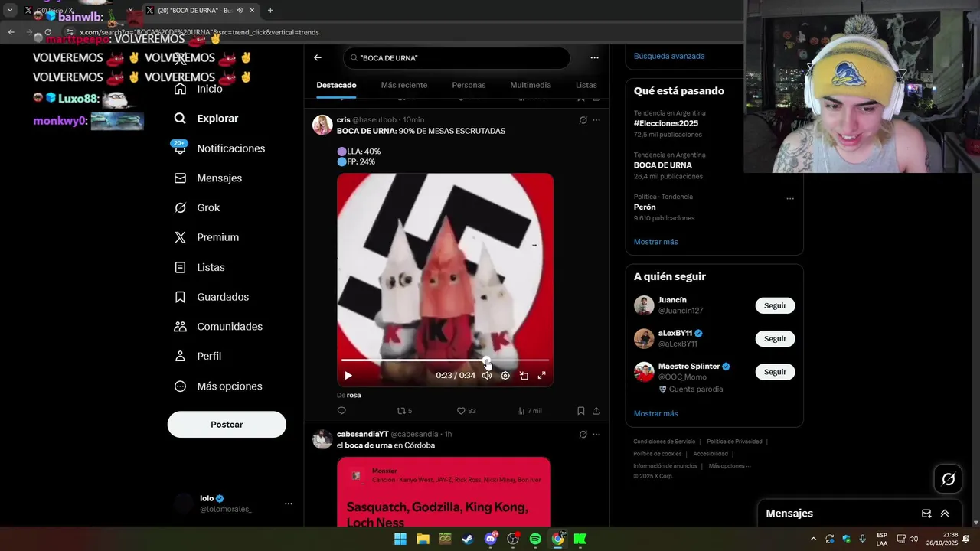Share the cris post
Viewport: 980px width, 551px height.
pyautogui.click(x=596, y=411)
